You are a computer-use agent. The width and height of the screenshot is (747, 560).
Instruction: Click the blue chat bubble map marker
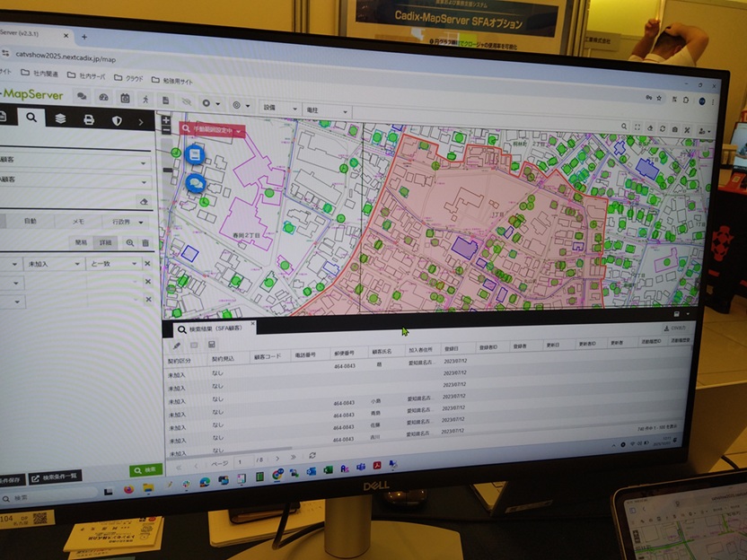pos(194,183)
